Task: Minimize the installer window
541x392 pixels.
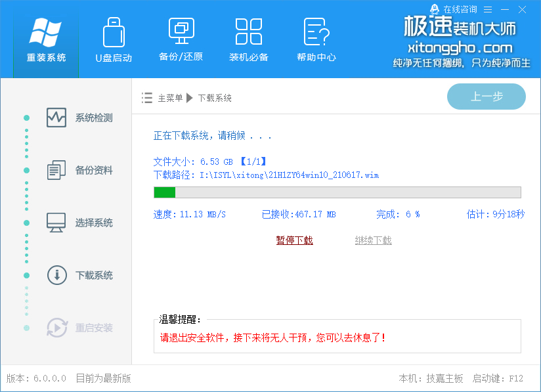Action: [x=505, y=10]
